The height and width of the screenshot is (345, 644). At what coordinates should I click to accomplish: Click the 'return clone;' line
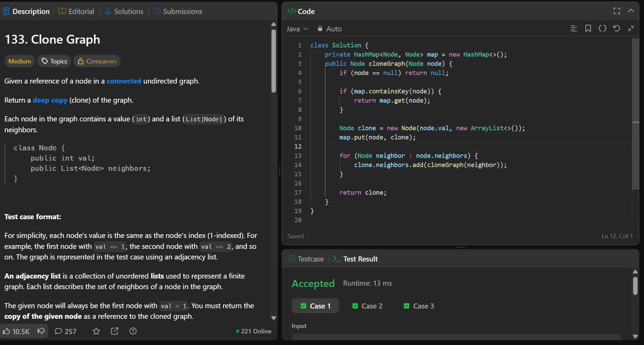[363, 192]
